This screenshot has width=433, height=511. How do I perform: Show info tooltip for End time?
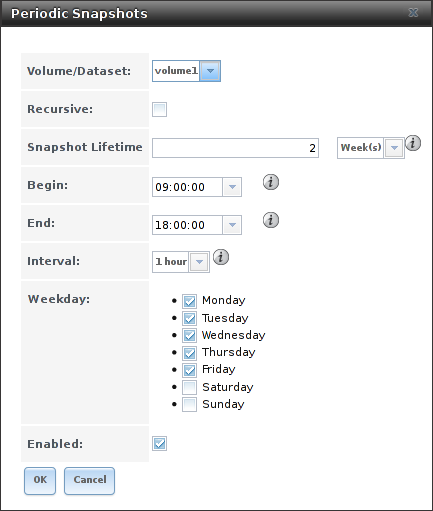pyautogui.click(x=271, y=220)
